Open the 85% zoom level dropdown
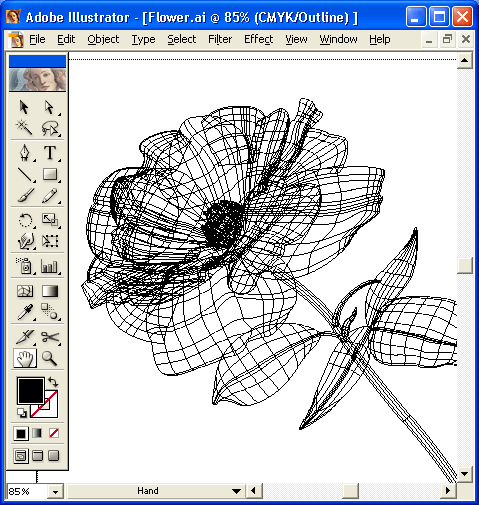The height and width of the screenshot is (505, 479). point(55,492)
